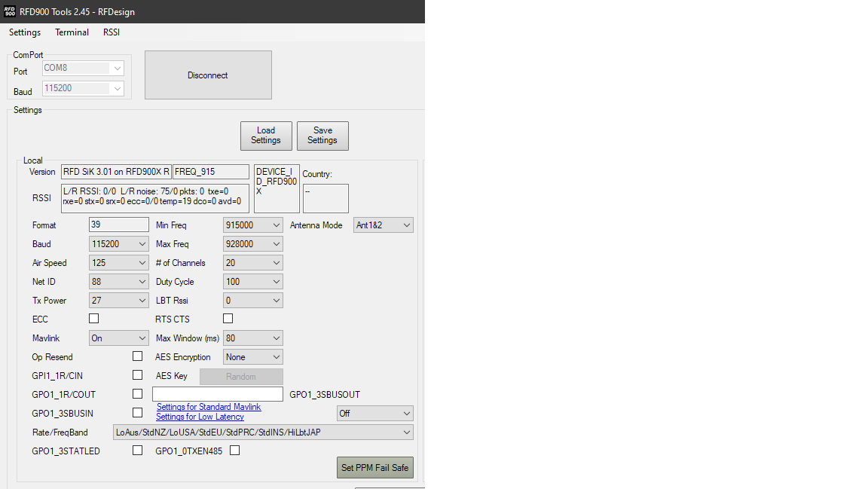Enable the GPO1_0TXEN485 checkbox
Screen dimensions: 868x489
tap(235, 451)
